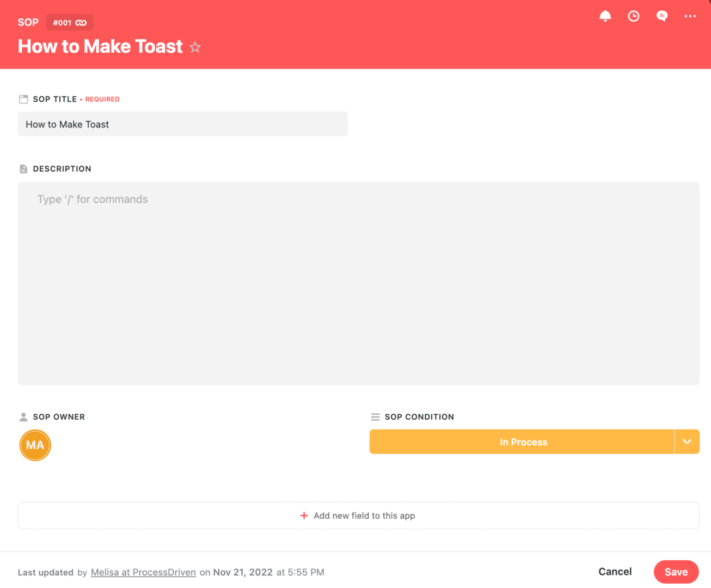Open the revision history clock icon
The width and height of the screenshot is (711, 588).
(x=634, y=16)
